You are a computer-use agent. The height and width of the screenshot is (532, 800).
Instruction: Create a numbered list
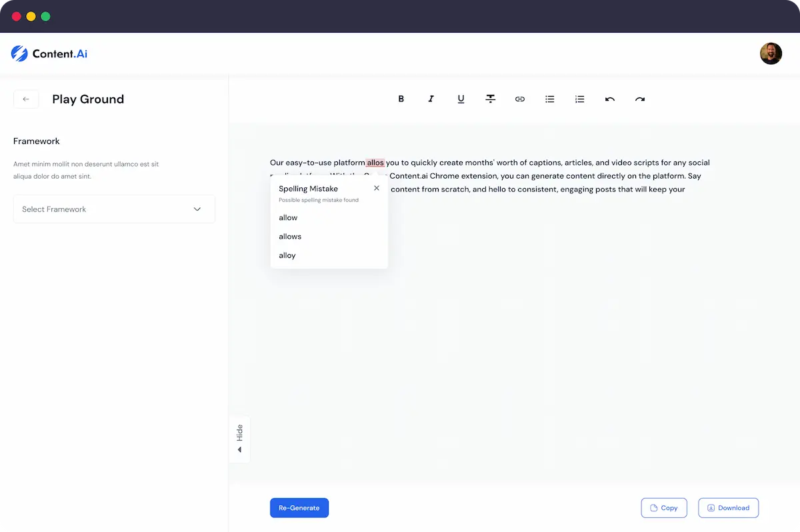click(580, 99)
